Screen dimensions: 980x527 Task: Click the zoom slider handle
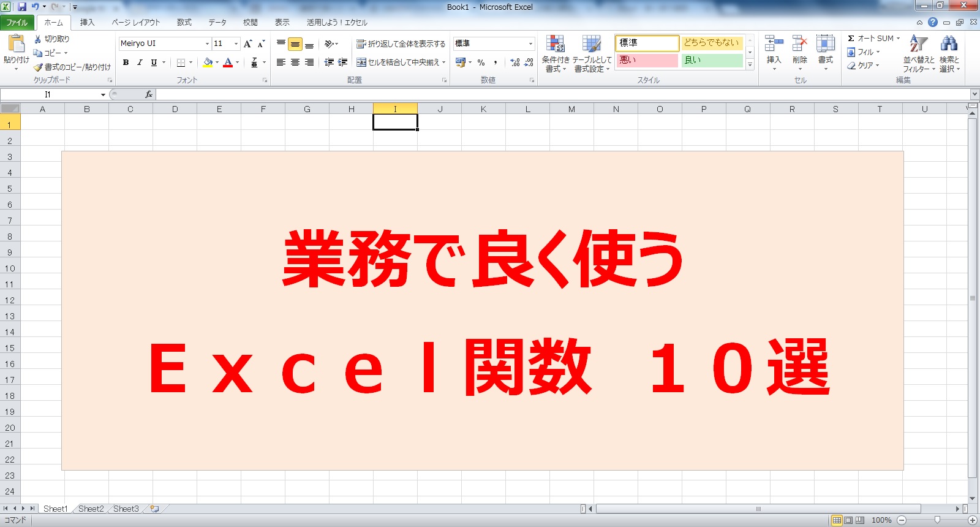click(937, 520)
